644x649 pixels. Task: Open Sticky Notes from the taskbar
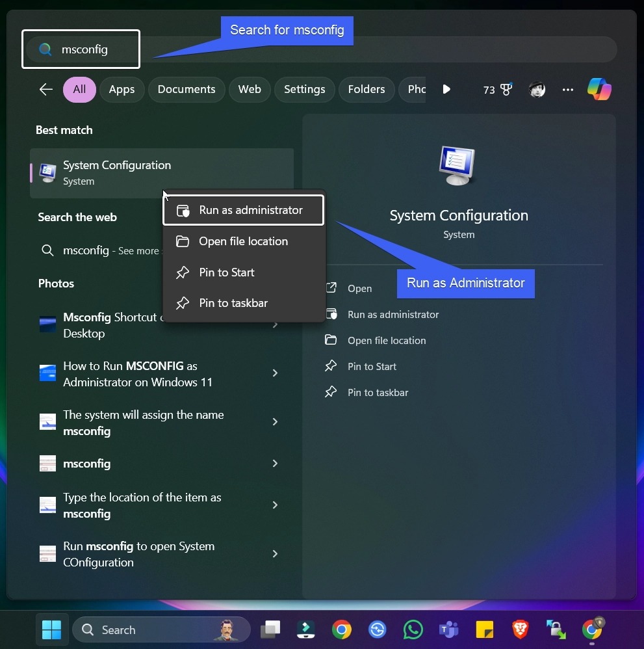[485, 630]
